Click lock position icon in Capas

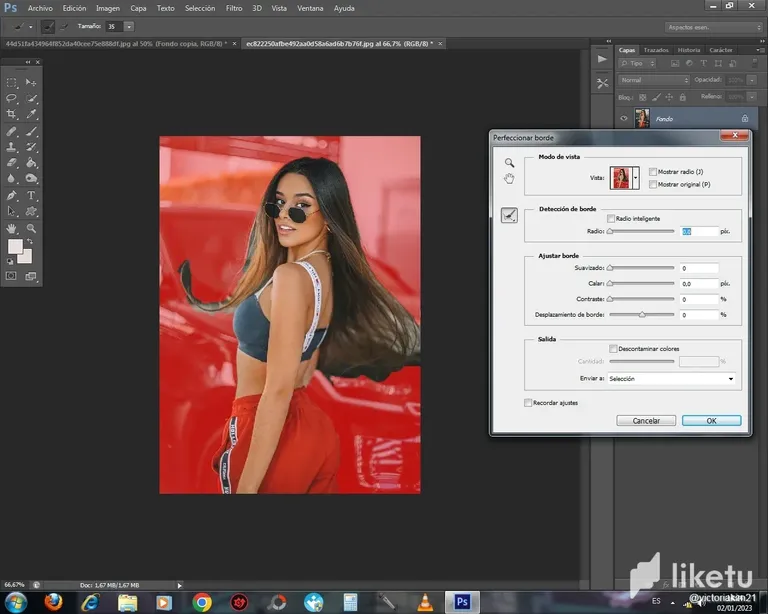(x=669, y=97)
